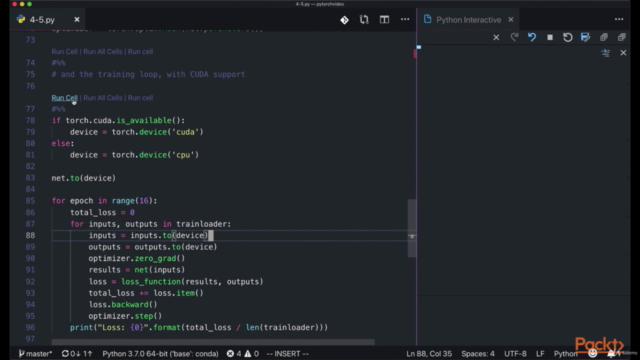
Task: Select the Python 3.7.0 64-bit interpreter
Action: pos(160,354)
